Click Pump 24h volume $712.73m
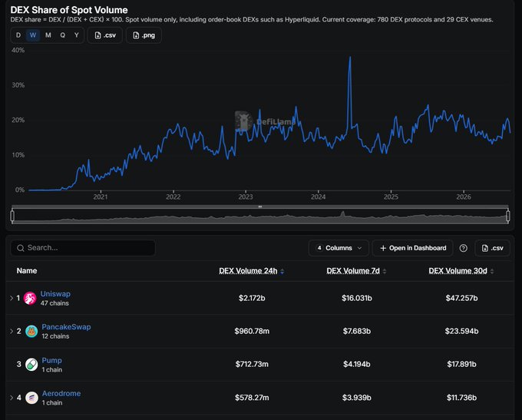 (x=252, y=364)
